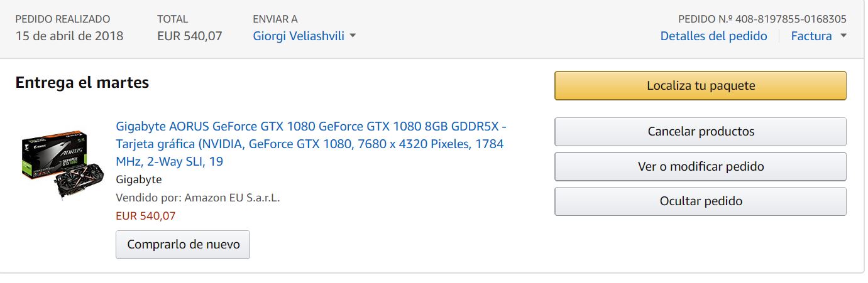Open Ver o modificar pedido
Image resolution: width=868 pixels, height=283 pixels.
[x=700, y=167]
